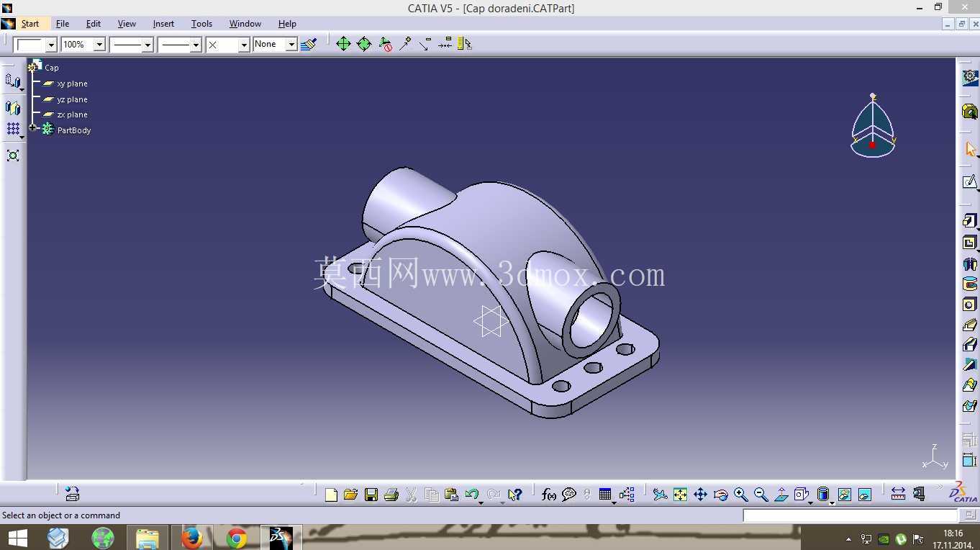Create a new document
This screenshot has height=550, width=980.
click(x=331, y=495)
